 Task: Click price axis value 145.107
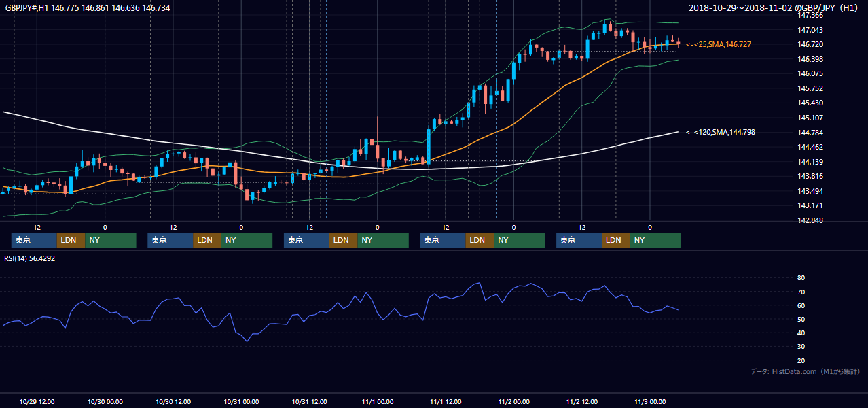[810, 118]
